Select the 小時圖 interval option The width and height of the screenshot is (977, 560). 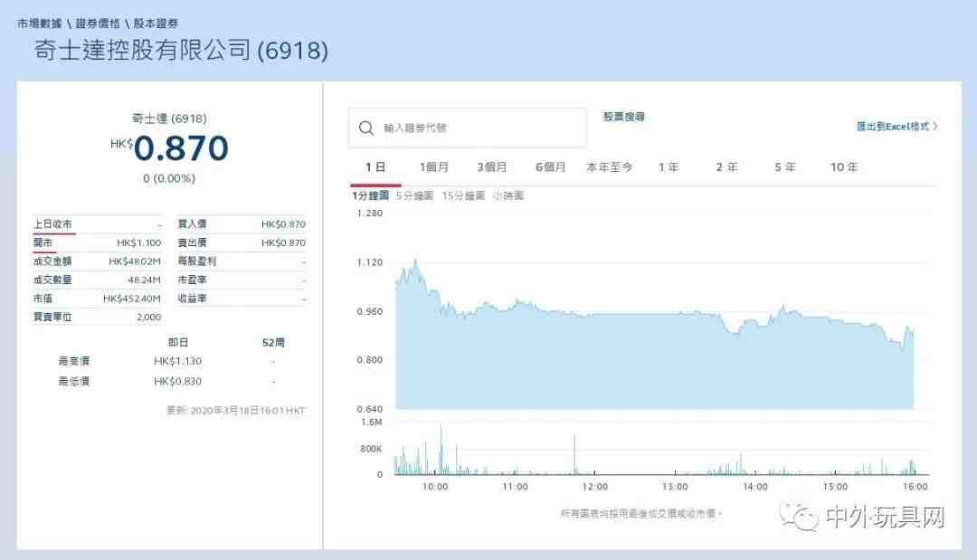click(507, 195)
